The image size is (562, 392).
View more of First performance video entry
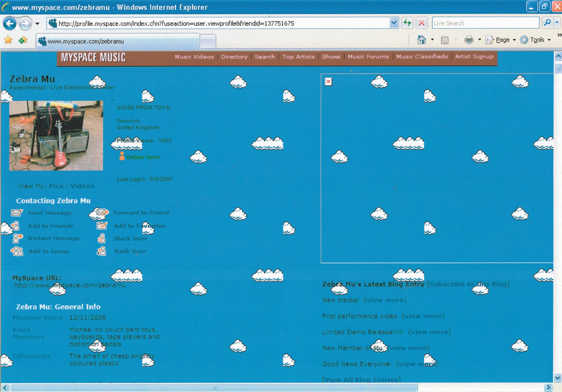tap(423, 316)
